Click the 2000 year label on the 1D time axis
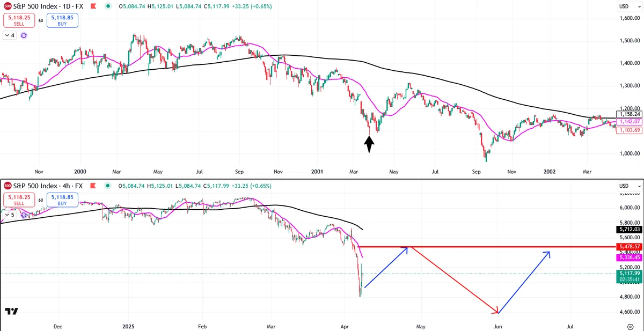Viewport: 644px width, 331px height. point(80,172)
